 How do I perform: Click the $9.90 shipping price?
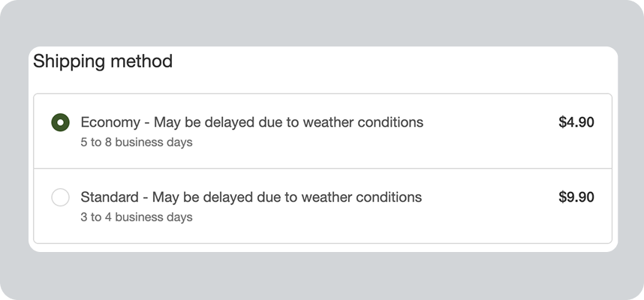[x=576, y=197]
